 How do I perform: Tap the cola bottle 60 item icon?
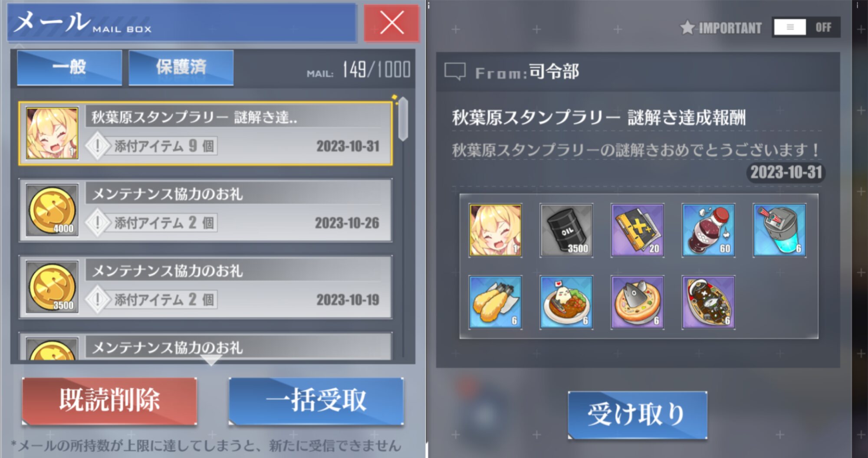(x=708, y=230)
